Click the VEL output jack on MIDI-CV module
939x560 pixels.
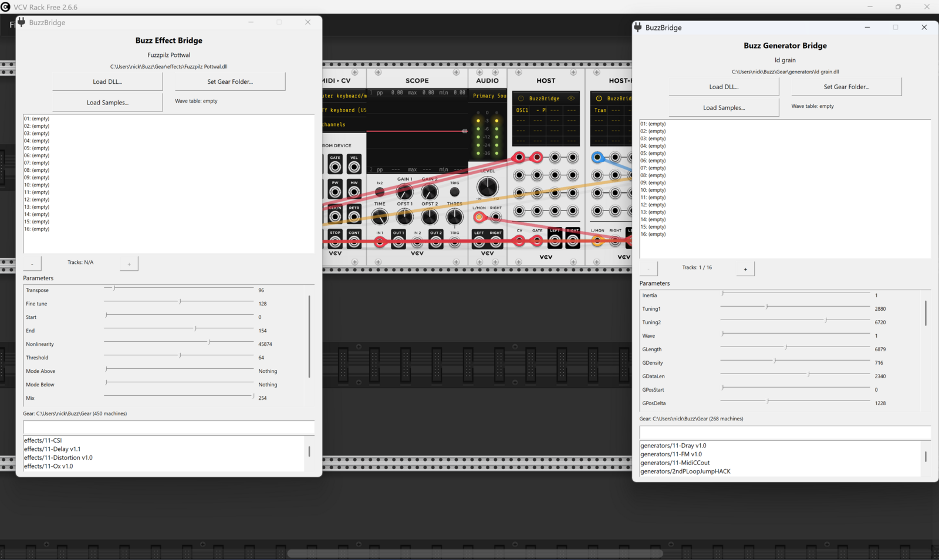coord(354,167)
